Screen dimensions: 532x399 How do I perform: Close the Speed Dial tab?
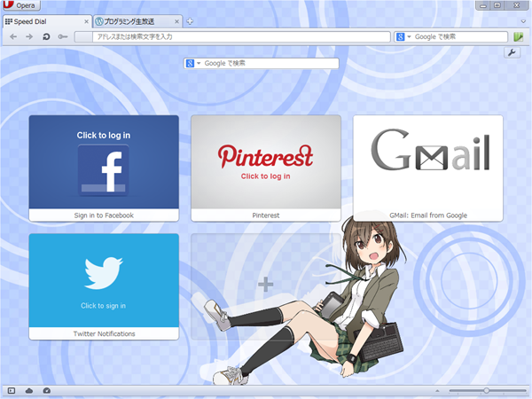coord(86,21)
